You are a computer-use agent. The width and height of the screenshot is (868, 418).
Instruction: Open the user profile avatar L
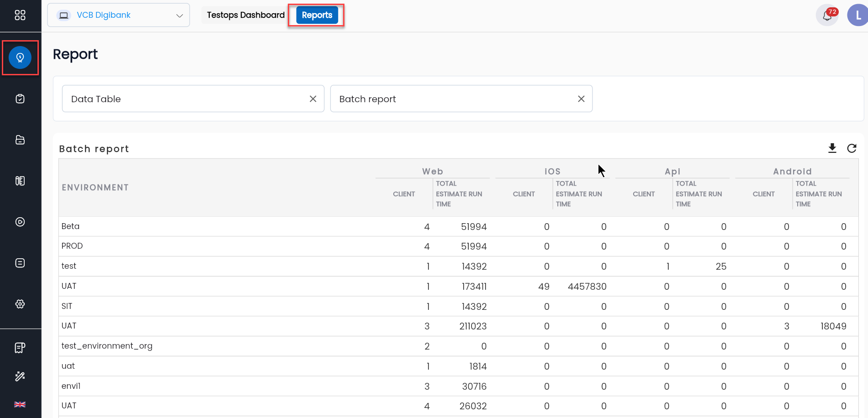pos(857,15)
